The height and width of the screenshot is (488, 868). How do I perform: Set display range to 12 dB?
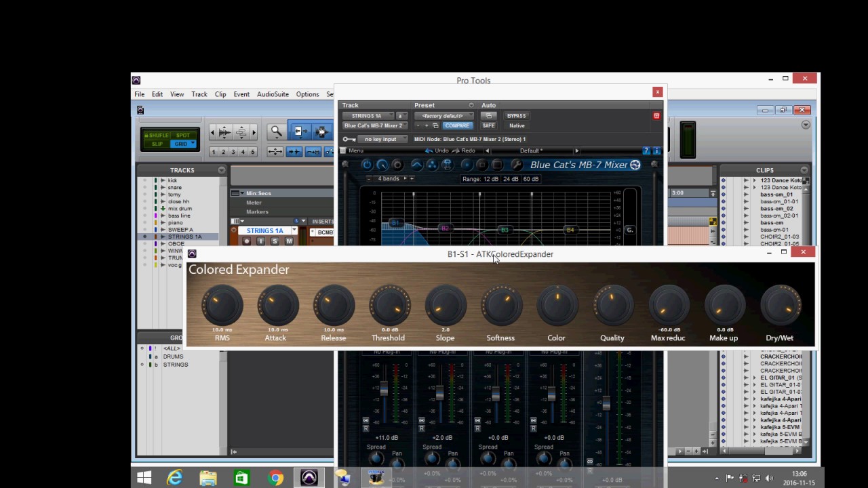click(491, 179)
